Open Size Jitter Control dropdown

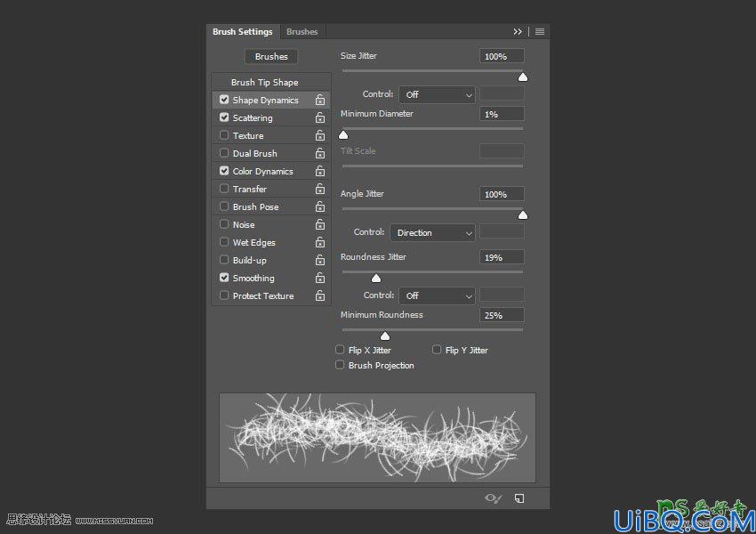point(437,94)
